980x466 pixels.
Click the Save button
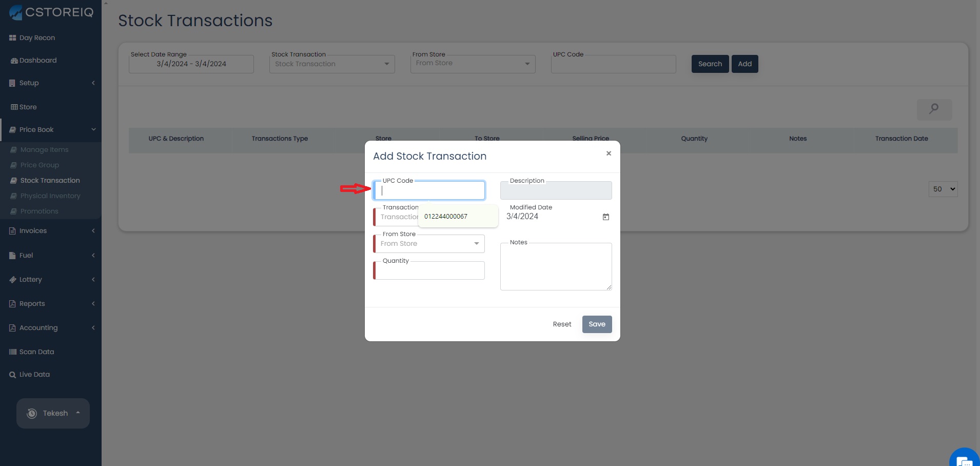click(597, 324)
